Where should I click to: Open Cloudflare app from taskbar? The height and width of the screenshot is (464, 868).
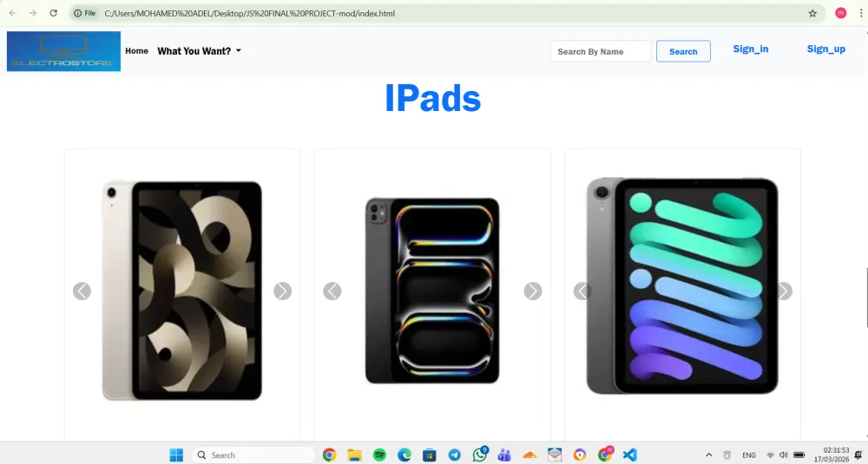[x=529, y=454]
